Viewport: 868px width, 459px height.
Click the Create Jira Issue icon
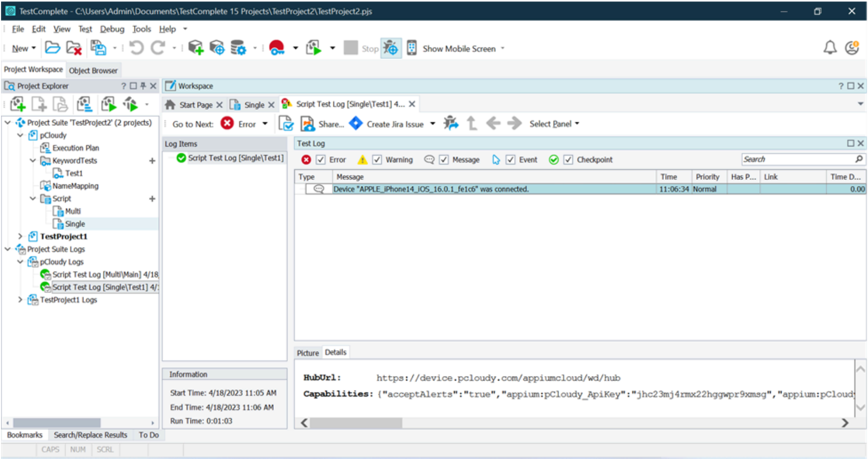tap(356, 124)
